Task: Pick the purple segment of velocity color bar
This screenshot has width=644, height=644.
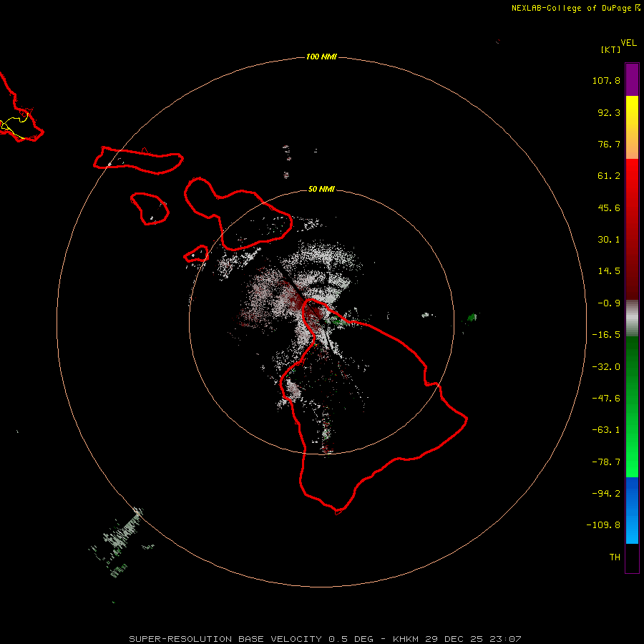Action: point(632,79)
